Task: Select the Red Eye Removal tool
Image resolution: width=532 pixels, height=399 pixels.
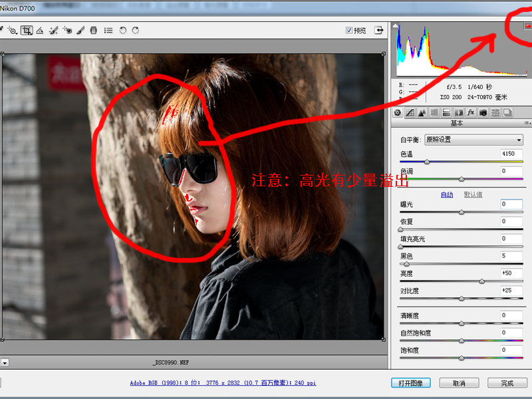Action: click(x=68, y=31)
